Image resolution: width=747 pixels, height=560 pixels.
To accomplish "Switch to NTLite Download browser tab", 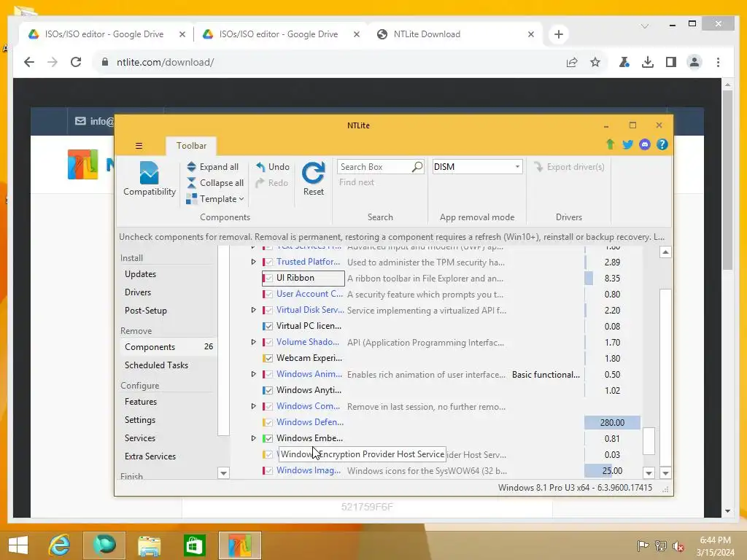I will click(455, 34).
